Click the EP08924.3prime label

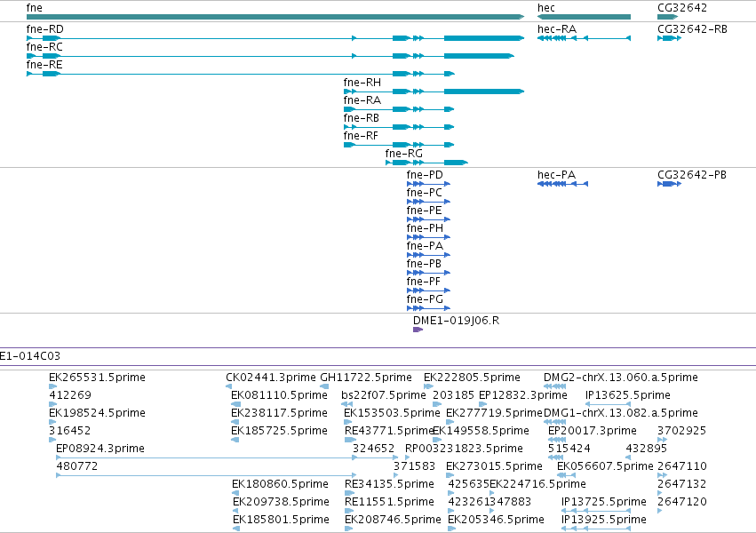pos(100,449)
